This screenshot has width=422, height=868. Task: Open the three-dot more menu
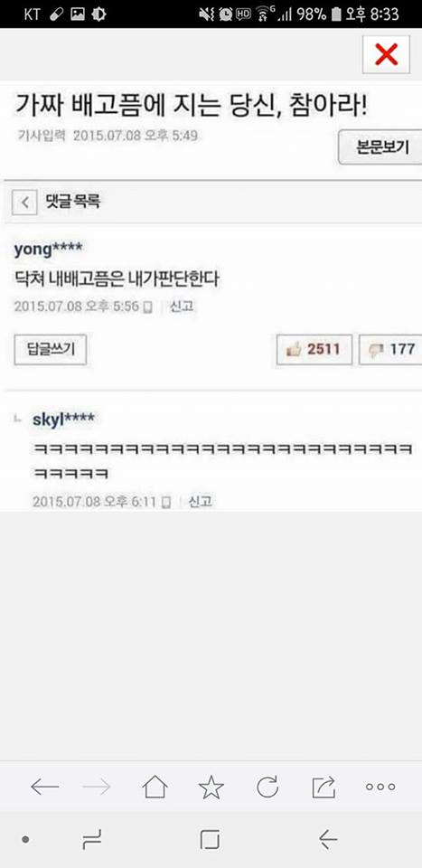[x=380, y=787]
